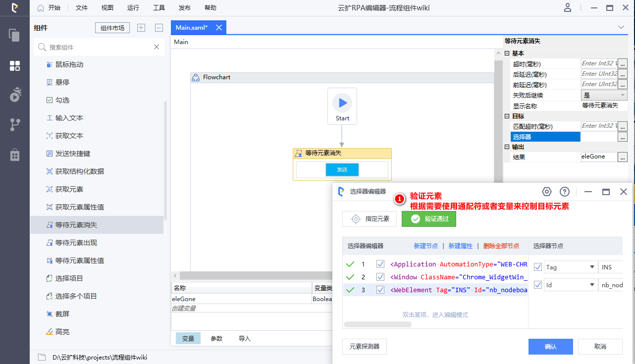Close the Main.xaml tab
This screenshot has width=635, height=364.
tap(218, 27)
